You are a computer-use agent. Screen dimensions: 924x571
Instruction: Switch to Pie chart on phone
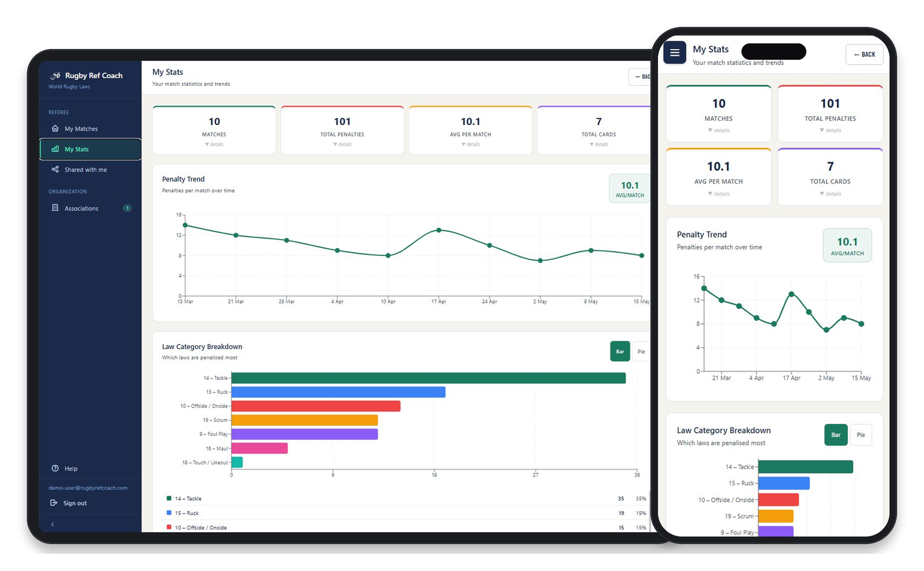[860, 435]
